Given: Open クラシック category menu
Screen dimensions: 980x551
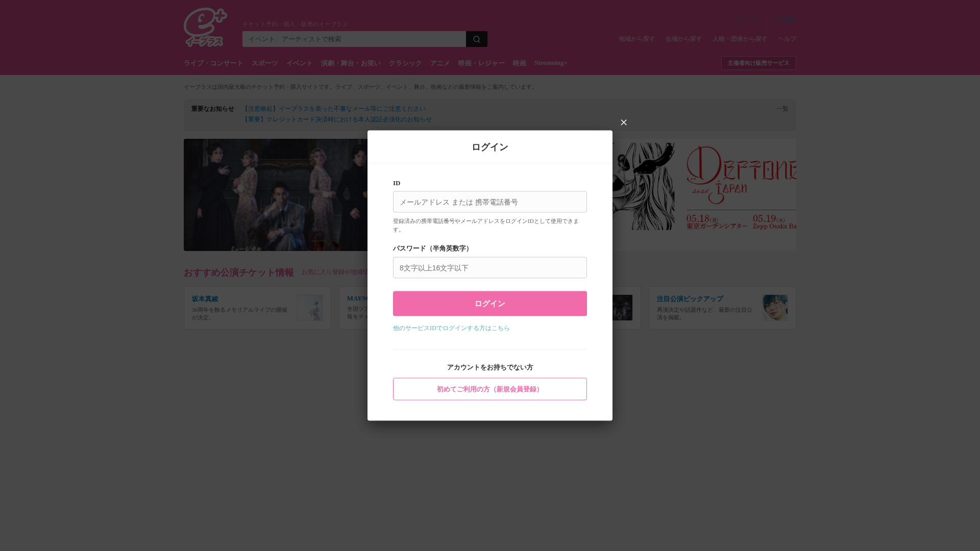Looking at the screenshot, I should 405,63.
